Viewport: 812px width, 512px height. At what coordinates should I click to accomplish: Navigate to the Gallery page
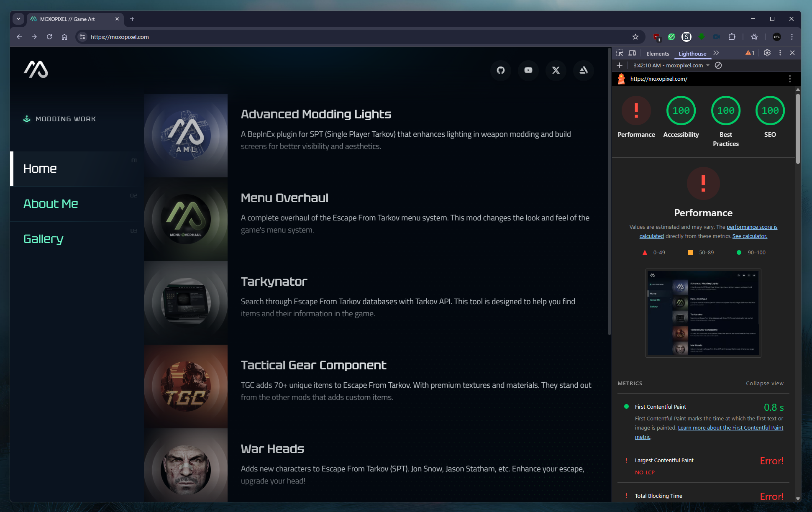77,239
